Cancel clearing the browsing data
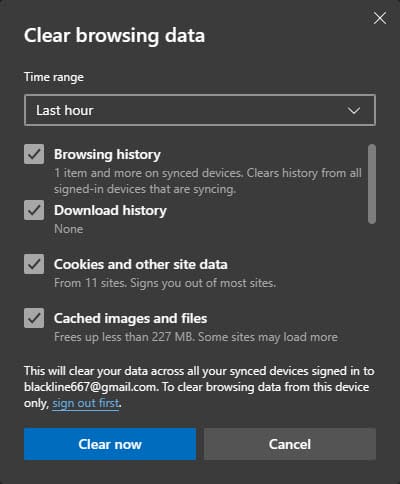 coord(290,444)
